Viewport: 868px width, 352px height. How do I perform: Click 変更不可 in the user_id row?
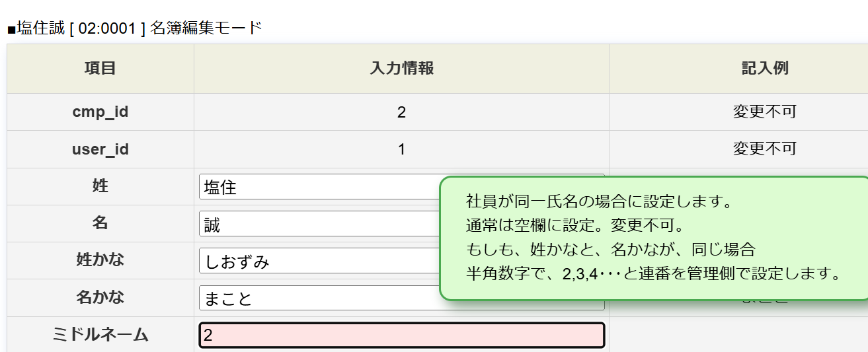pyautogui.click(x=765, y=149)
